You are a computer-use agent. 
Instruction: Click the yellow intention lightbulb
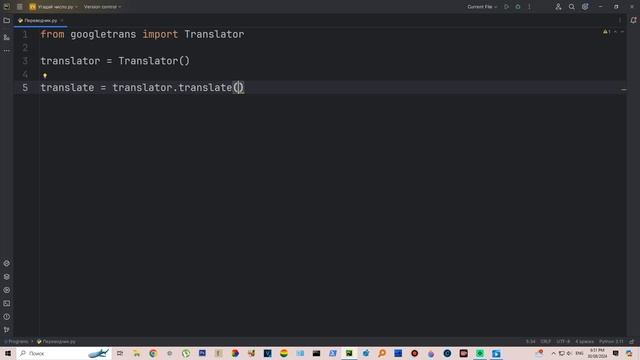click(x=45, y=75)
